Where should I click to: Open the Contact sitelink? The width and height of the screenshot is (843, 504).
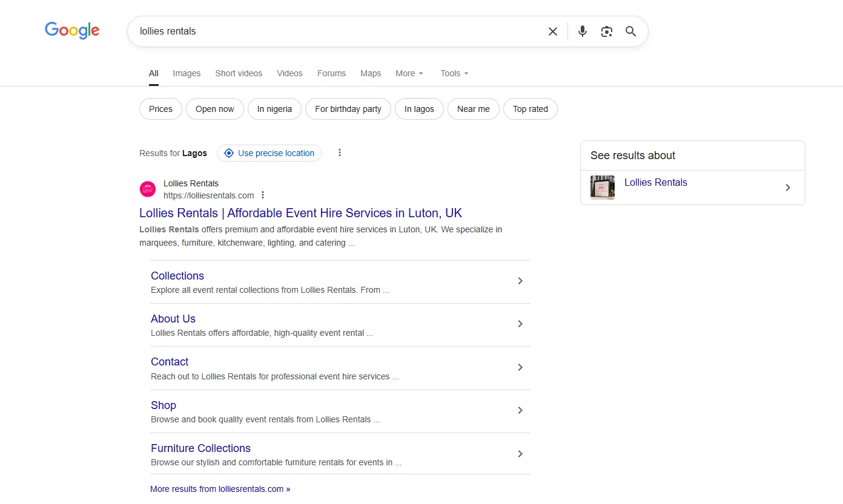tap(170, 362)
